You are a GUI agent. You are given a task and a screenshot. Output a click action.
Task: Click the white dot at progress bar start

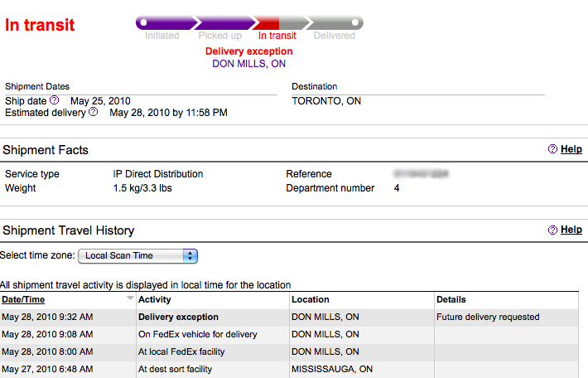[144, 22]
